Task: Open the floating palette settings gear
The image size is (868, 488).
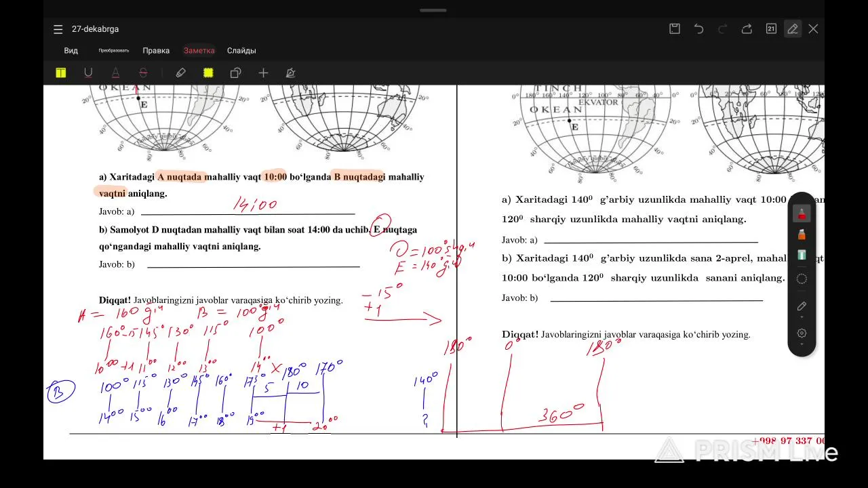Action: click(x=802, y=333)
